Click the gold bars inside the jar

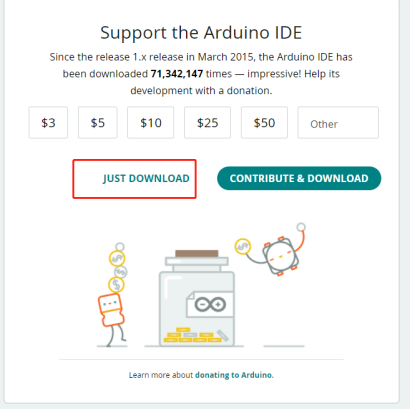[x=192, y=335]
